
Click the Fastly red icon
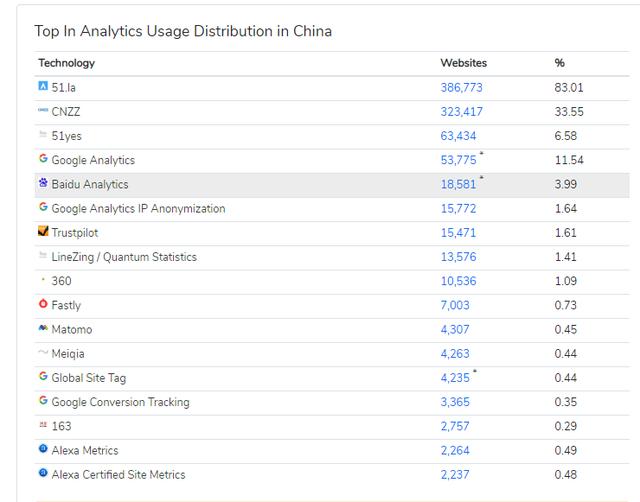coord(43,303)
